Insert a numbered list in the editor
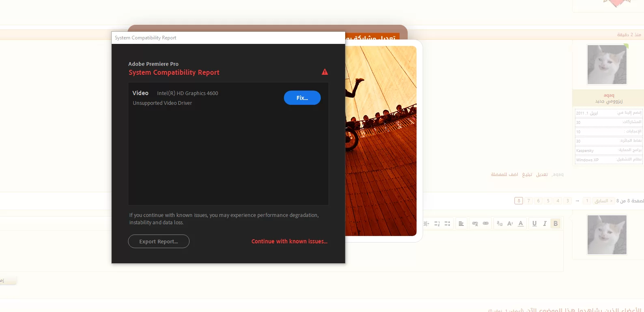Screen dimensions: 644x312 tap(437, 223)
